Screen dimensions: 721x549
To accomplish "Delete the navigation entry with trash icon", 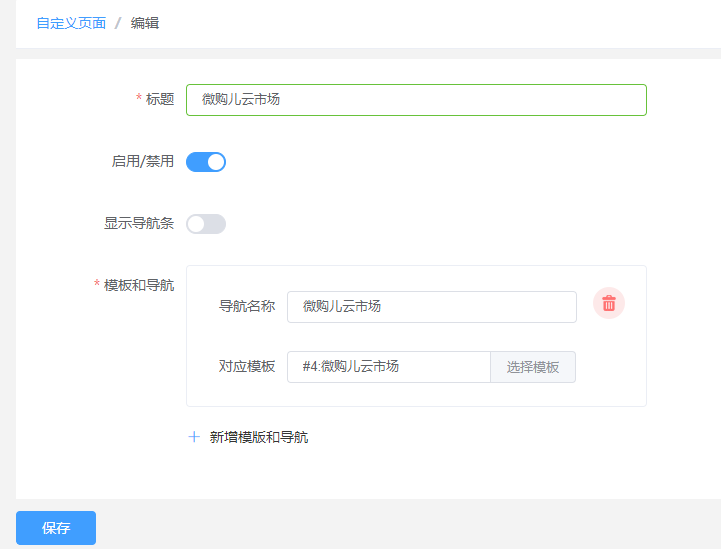I will 609,303.
